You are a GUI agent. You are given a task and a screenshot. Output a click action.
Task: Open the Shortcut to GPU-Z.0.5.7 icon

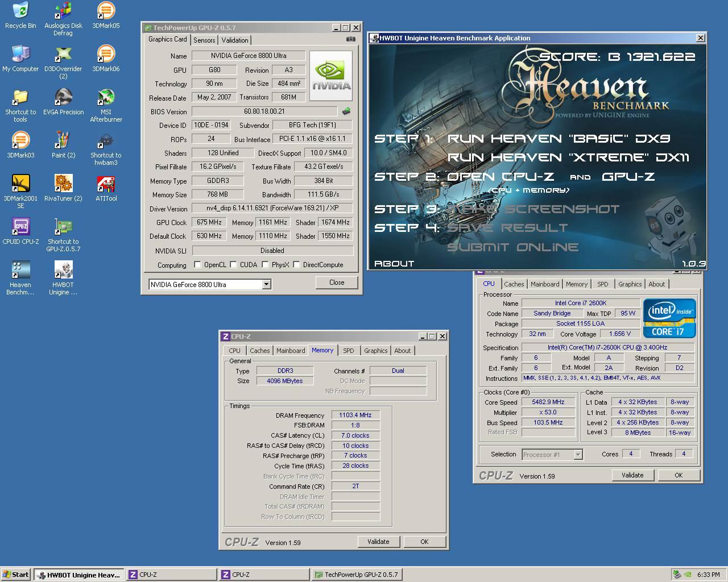coord(63,235)
